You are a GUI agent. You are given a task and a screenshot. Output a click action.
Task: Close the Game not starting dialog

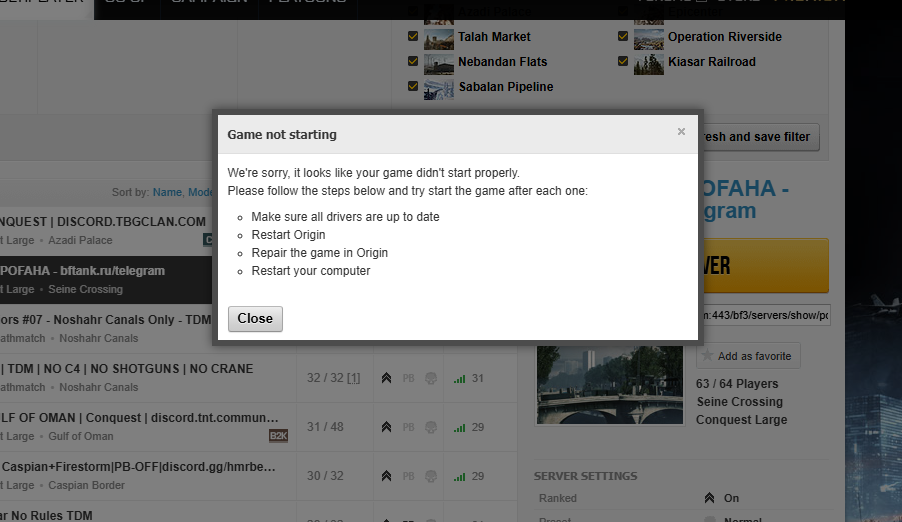tap(255, 318)
